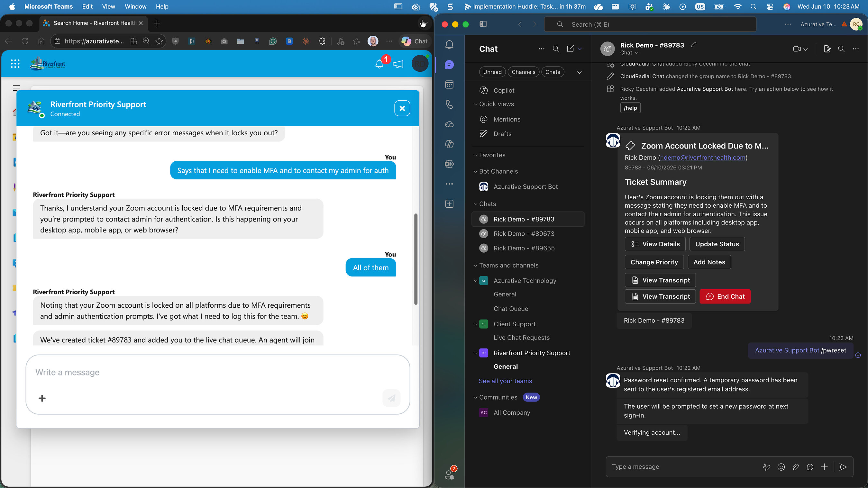Search chats using the magnifier in Chat panel
The image size is (868, 488).
click(x=556, y=49)
